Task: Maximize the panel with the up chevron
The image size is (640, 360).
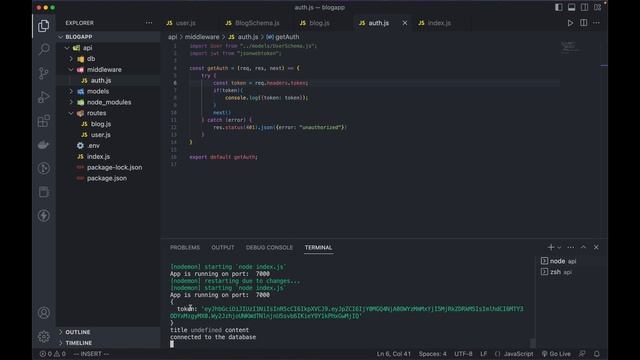Action: [x=583, y=247]
